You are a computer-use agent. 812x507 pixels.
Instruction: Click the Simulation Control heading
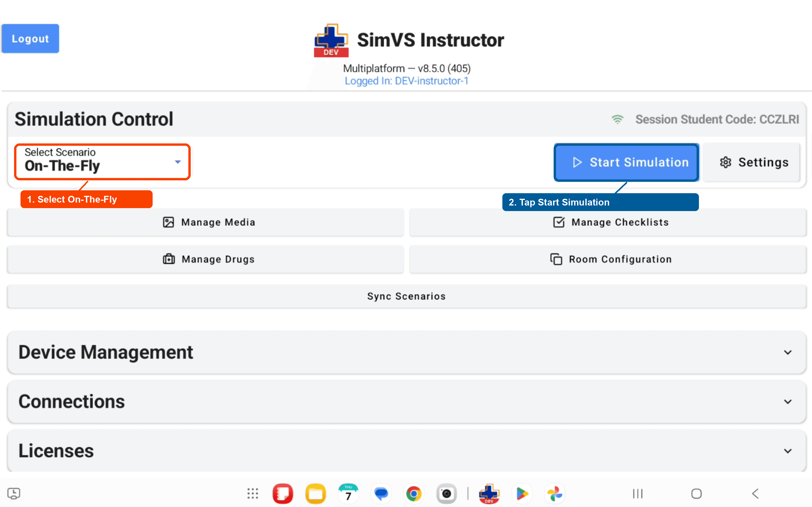point(94,119)
